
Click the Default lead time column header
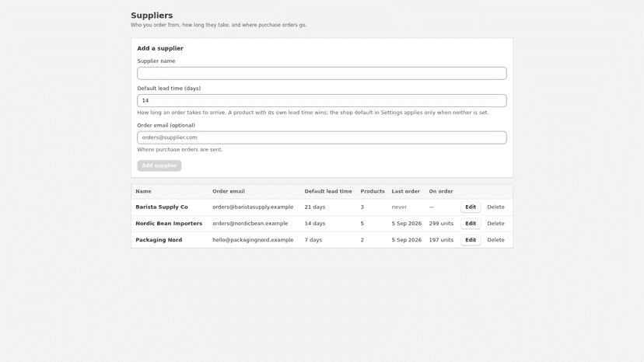pyautogui.click(x=328, y=191)
